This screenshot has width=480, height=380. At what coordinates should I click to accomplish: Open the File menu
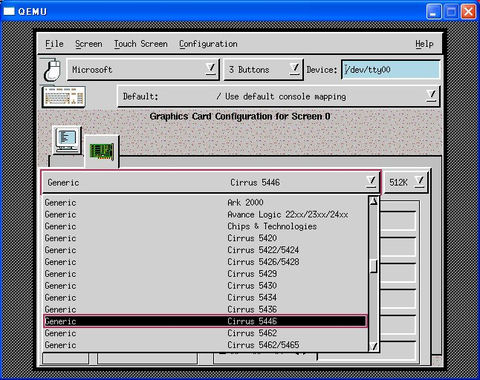coord(54,44)
